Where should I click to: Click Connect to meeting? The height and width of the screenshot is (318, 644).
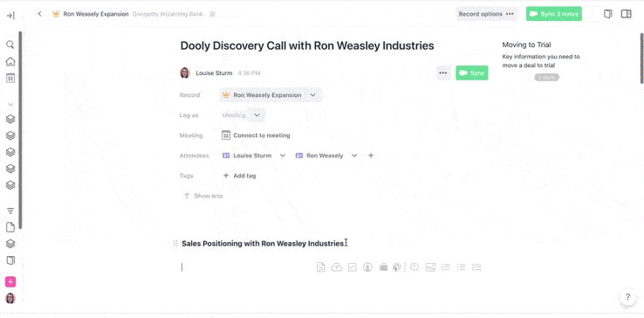(256, 135)
